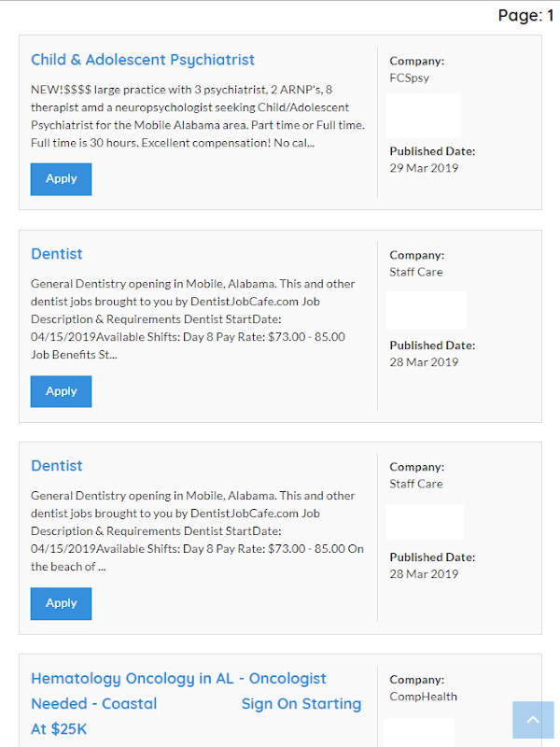Apply to the first Dentist listing

click(x=62, y=391)
